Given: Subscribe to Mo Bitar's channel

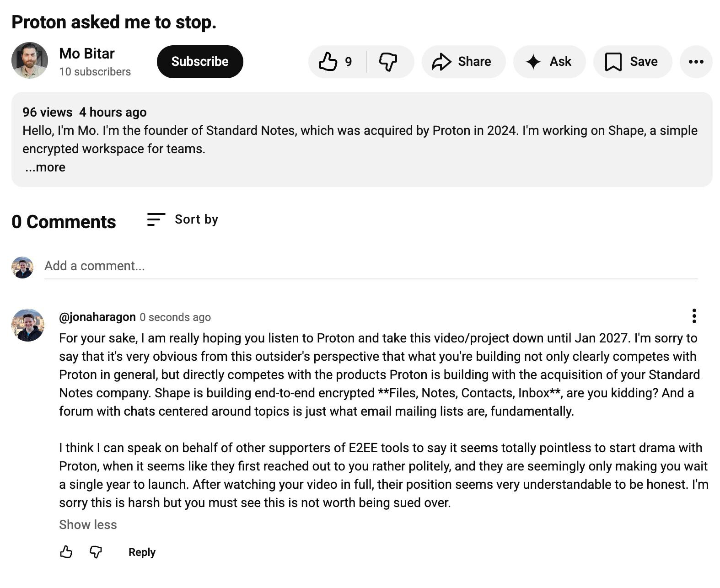Looking at the screenshot, I should (200, 62).
